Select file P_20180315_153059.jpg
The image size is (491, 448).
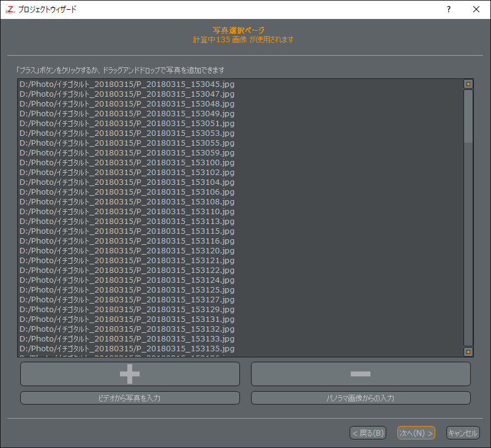[x=241, y=153]
